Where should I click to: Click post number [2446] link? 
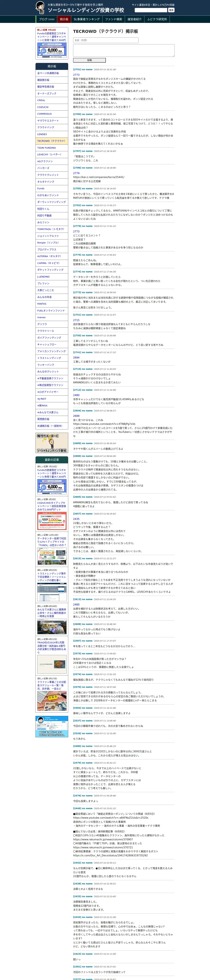77,808
